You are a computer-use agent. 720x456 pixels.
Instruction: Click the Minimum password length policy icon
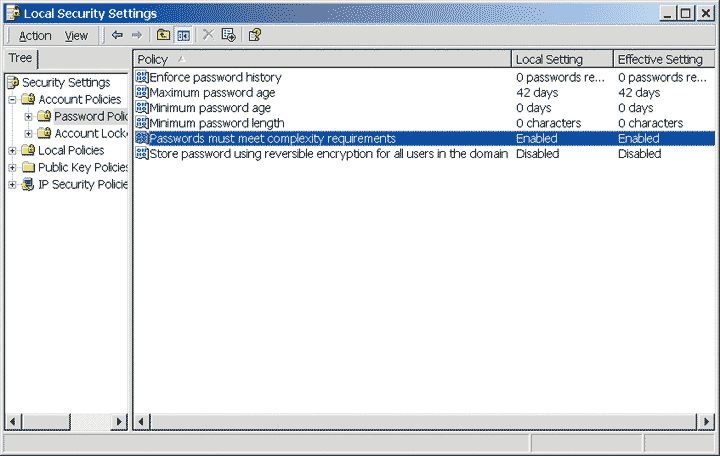click(x=142, y=123)
